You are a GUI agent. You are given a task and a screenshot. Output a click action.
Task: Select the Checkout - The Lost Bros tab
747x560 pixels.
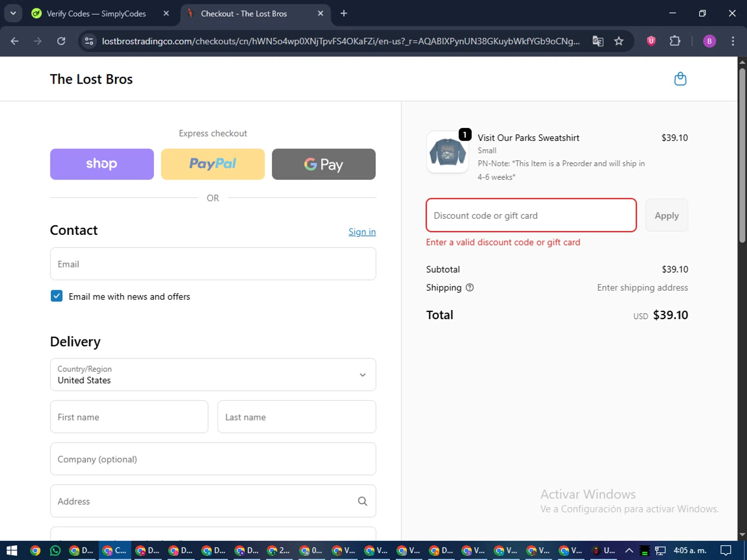[244, 13]
